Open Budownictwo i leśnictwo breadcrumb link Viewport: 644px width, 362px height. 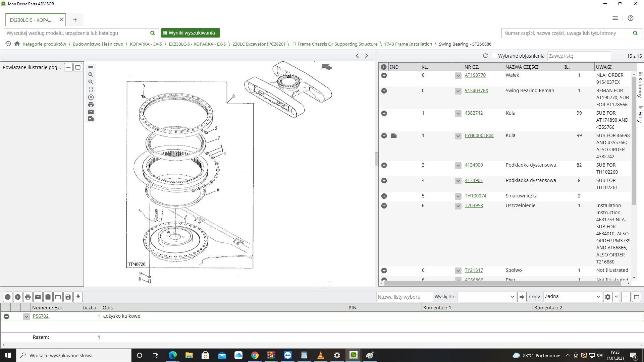98,44
